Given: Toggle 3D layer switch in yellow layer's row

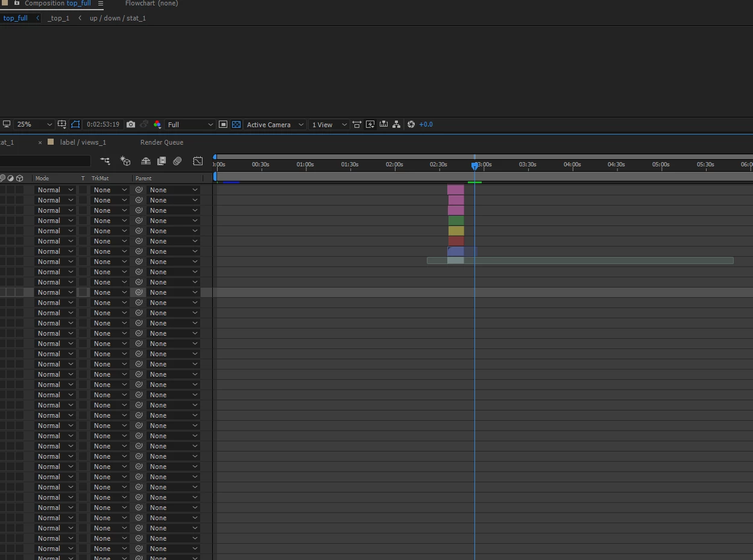Looking at the screenshot, I should point(20,231).
